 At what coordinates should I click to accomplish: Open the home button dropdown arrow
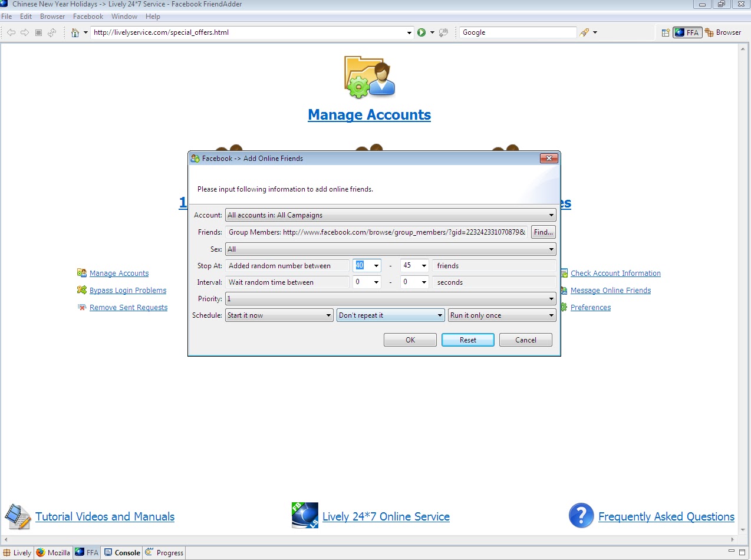pyautogui.click(x=85, y=32)
